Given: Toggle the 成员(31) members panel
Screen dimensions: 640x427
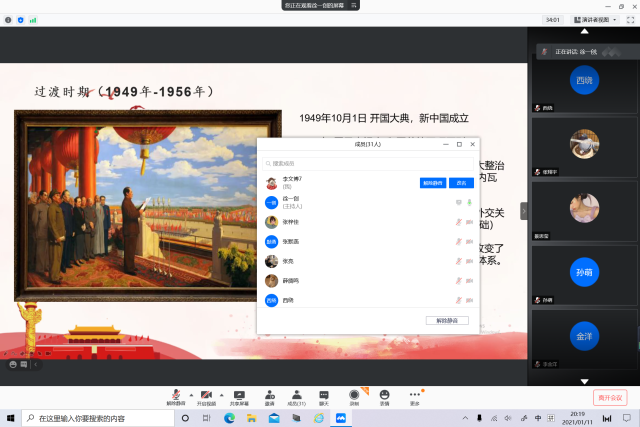Looking at the screenshot, I should (296, 394).
